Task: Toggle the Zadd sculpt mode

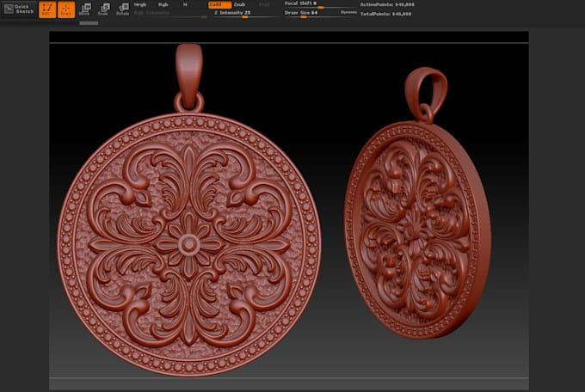Action: tap(219, 5)
